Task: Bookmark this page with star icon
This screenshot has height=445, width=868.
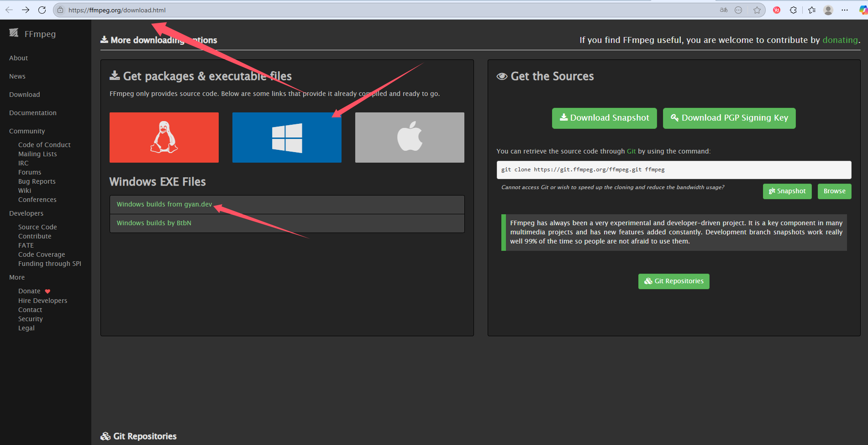Action: click(x=757, y=10)
